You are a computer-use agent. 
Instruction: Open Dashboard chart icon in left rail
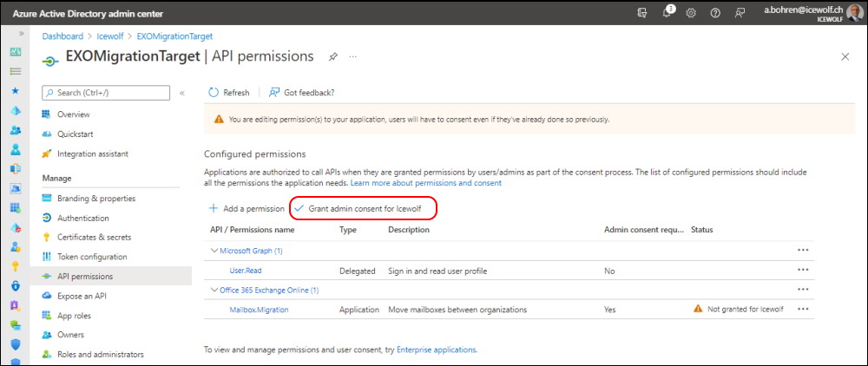pyautogui.click(x=16, y=51)
